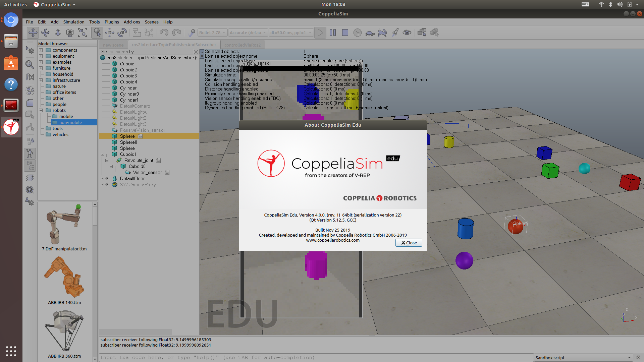Open the Simulation menu
The width and height of the screenshot is (644, 362).
click(x=73, y=22)
